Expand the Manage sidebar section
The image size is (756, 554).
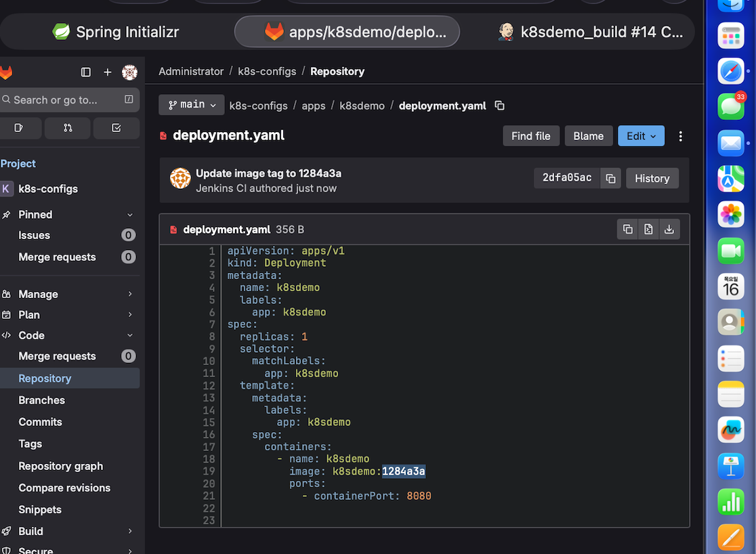[x=130, y=294]
